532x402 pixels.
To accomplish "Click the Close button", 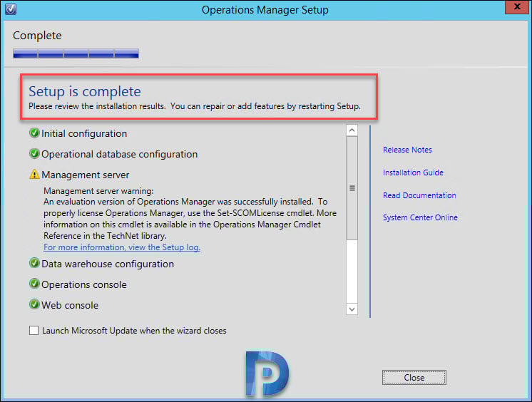I will [414, 378].
